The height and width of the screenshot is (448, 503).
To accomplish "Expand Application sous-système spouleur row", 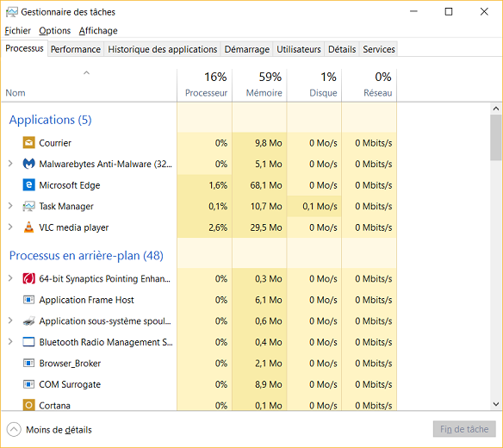I will [x=10, y=320].
